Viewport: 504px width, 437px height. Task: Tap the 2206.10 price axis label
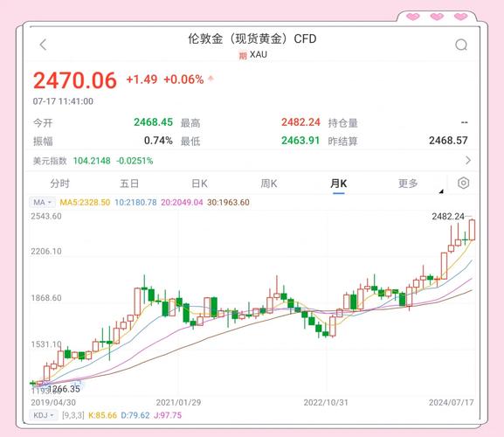pos(46,251)
